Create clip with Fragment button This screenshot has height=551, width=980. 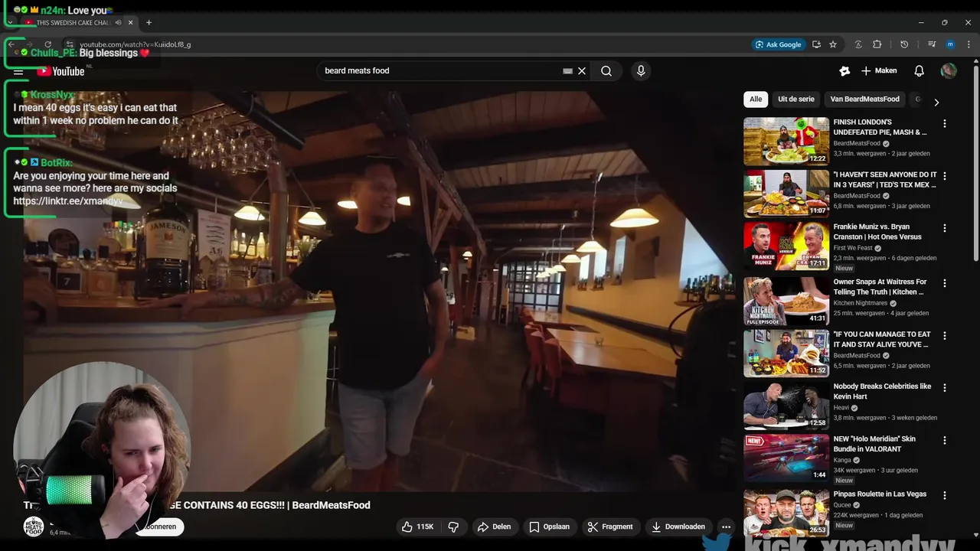(x=610, y=527)
